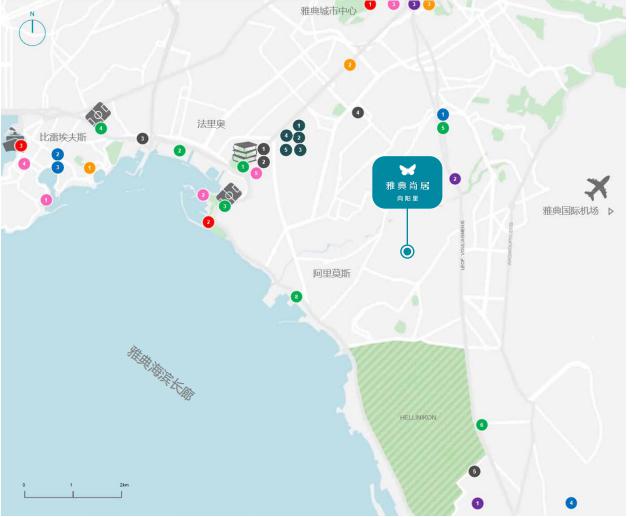Click the airplane icon for the airport
The width and height of the screenshot is (634, 517).
[598, 187]
